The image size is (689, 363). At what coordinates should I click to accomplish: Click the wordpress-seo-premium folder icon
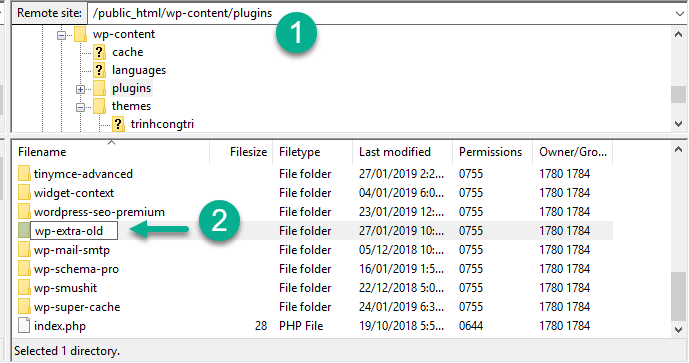click(x=24, y=212)
